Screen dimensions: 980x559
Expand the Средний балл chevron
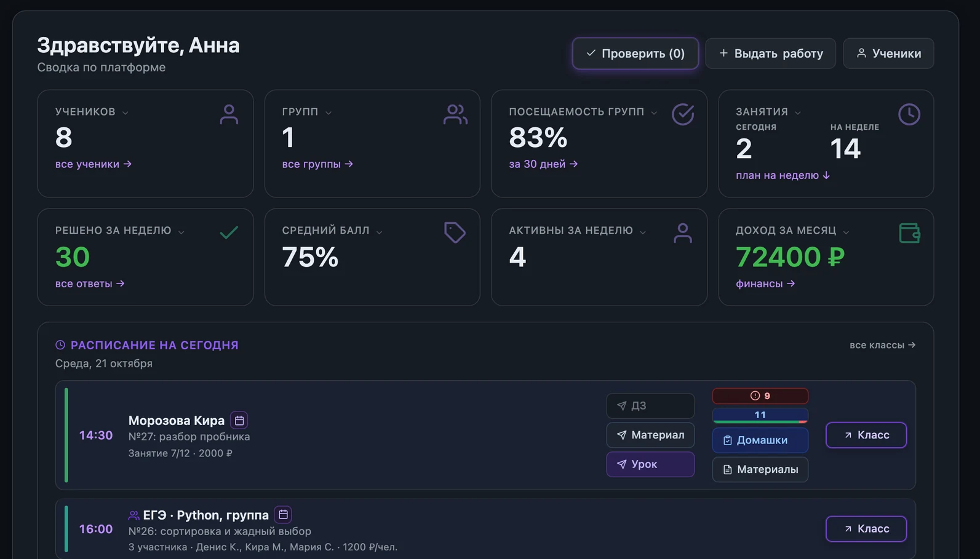point(380,232)
